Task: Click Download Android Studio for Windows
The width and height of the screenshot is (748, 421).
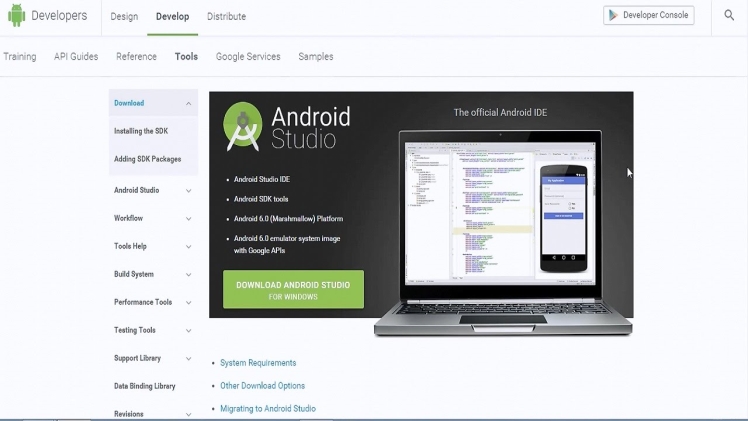Action: click(293, 290)
